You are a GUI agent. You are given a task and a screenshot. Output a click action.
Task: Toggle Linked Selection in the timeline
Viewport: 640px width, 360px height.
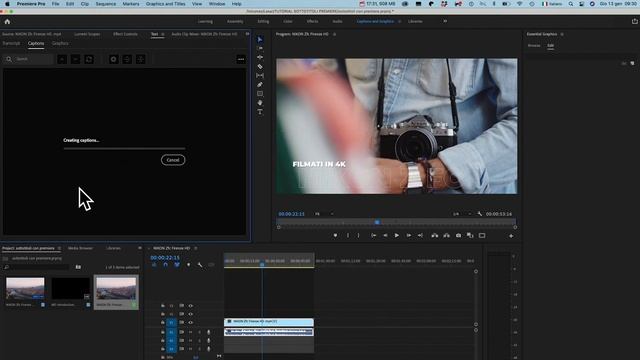tap(177, 265)
